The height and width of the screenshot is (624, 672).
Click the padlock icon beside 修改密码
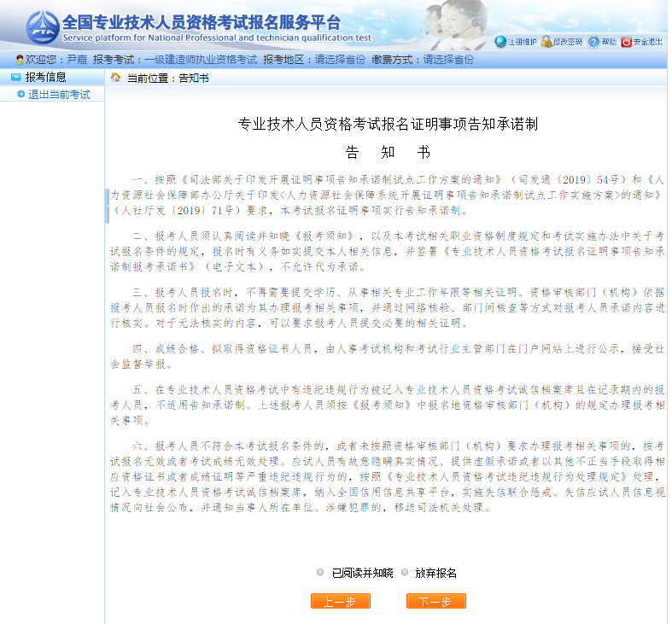point(546,42)
